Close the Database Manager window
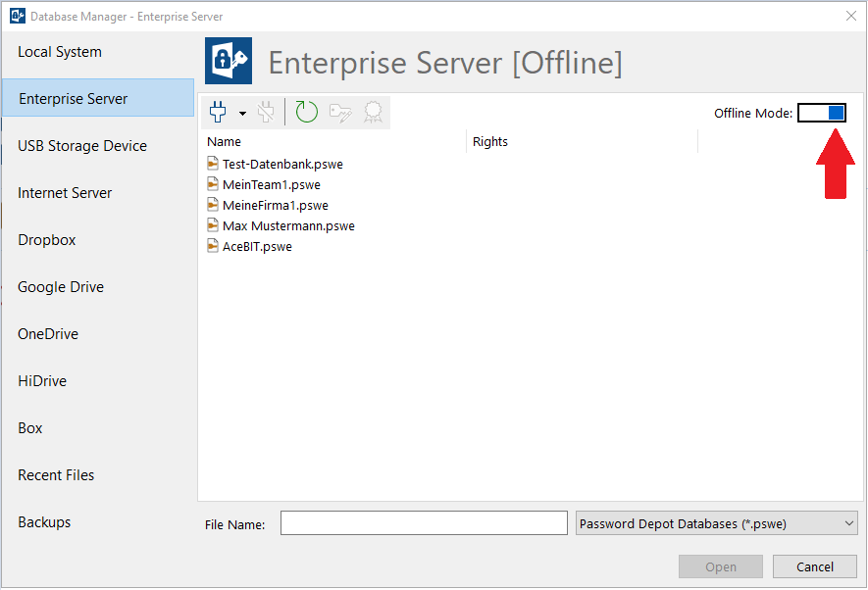 [851, 16]
